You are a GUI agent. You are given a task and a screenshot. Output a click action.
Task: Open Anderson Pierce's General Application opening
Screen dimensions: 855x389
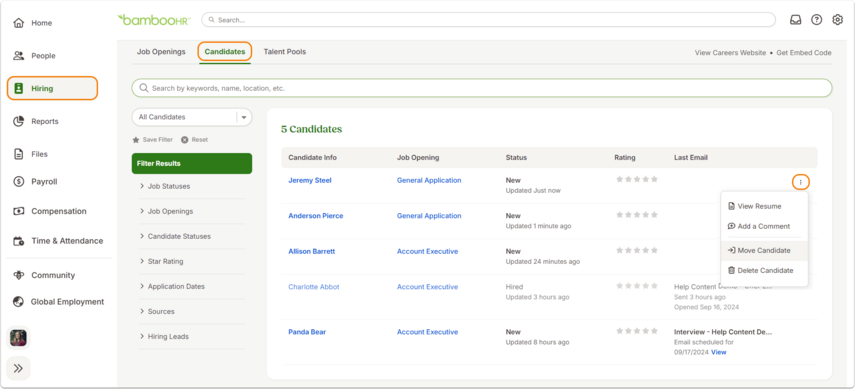(429, 216)
